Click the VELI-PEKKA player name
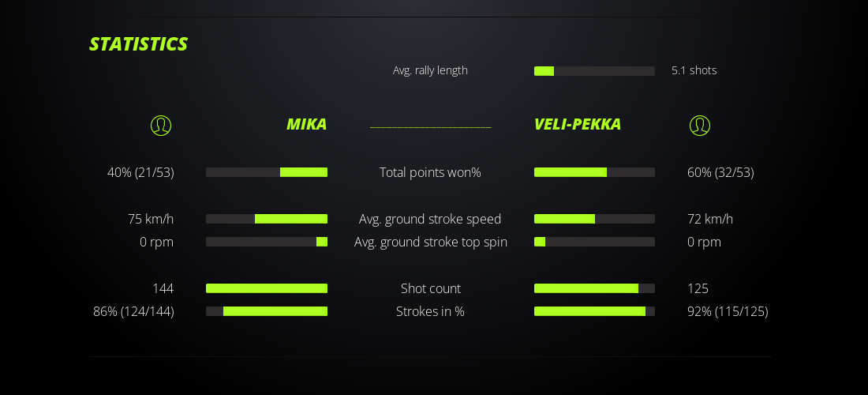868x395 pixels. point(578,124)
